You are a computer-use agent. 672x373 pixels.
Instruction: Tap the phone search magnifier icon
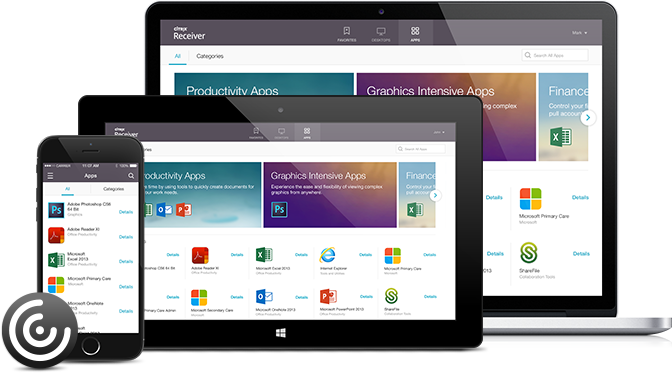pos(131,176)
